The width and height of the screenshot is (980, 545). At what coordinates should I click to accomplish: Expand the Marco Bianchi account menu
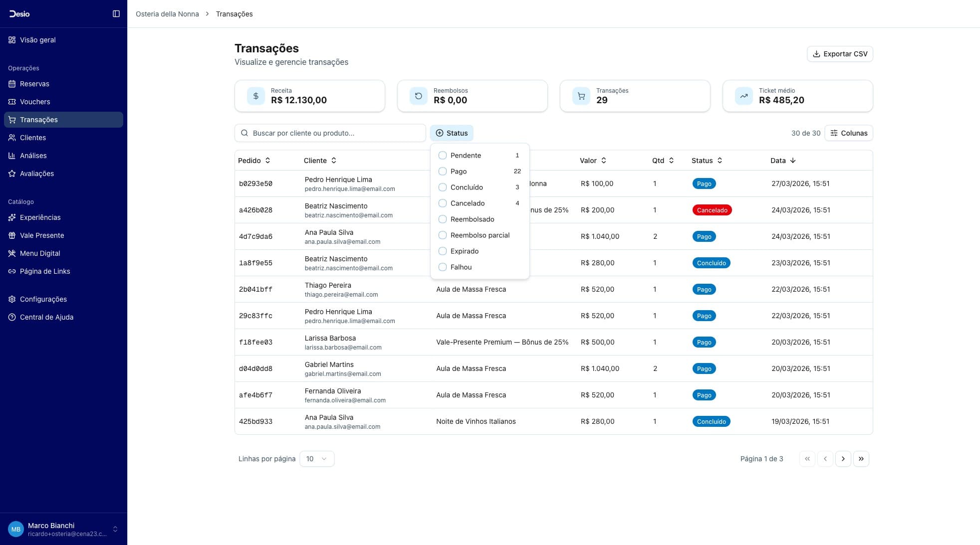click(x=63, y=529)
